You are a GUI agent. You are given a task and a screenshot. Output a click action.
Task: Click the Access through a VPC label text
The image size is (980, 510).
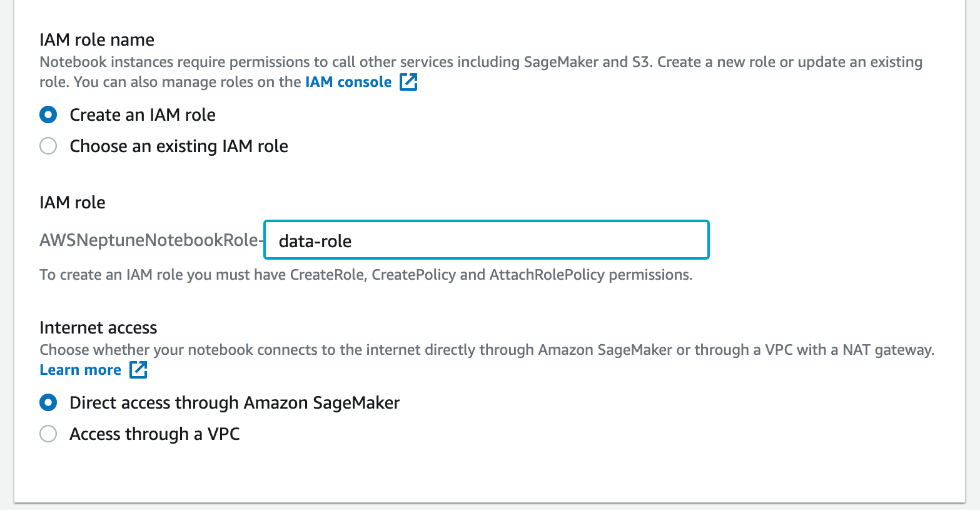pyautogui.click(x=154, y=434)
